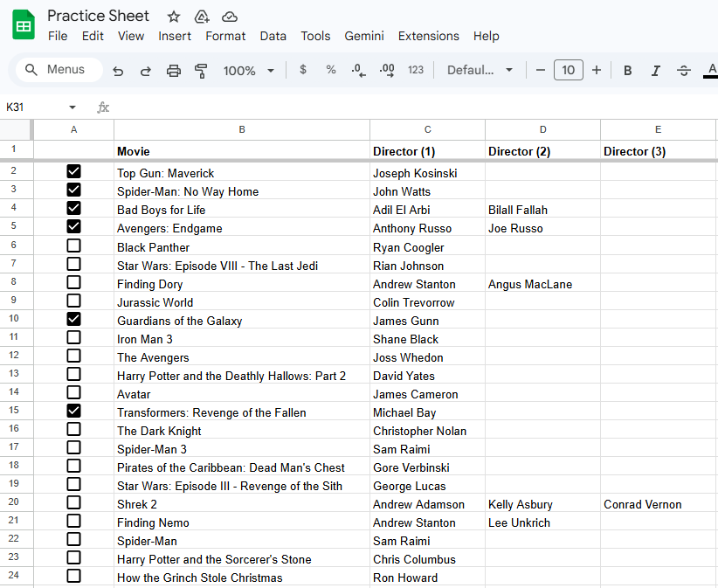Viewport: 718px width, 588px height.
Task: Open the Extensions menu
Action: tap(429, 36)
